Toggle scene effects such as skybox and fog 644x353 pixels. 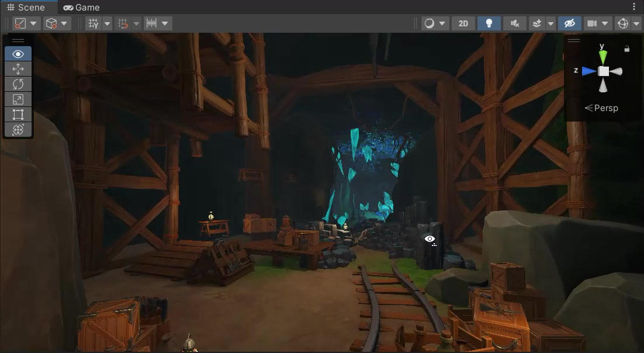point(537,23)
